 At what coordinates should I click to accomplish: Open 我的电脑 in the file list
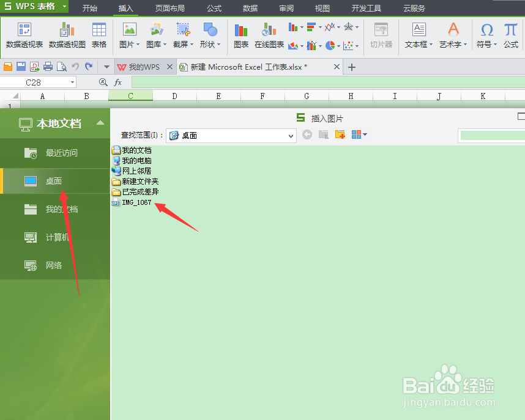(132, 161)
